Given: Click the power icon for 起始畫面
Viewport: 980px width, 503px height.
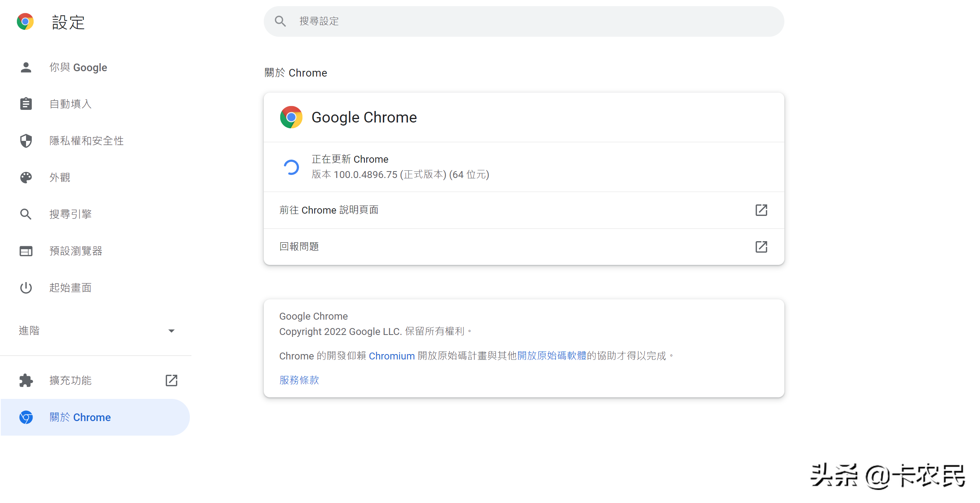Looking at the screenshot, I should [x=26, y=287].
